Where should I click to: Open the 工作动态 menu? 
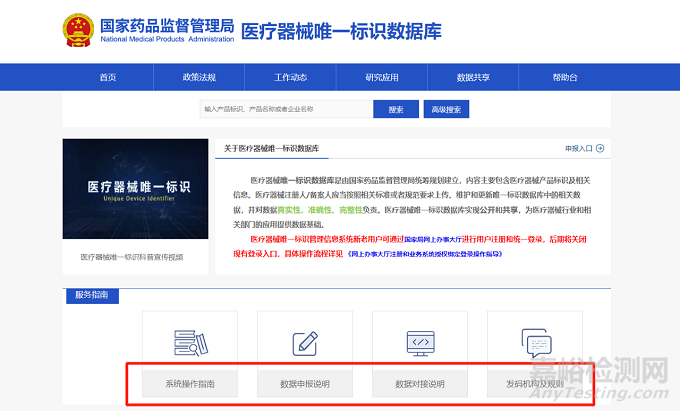pos(290,77)
